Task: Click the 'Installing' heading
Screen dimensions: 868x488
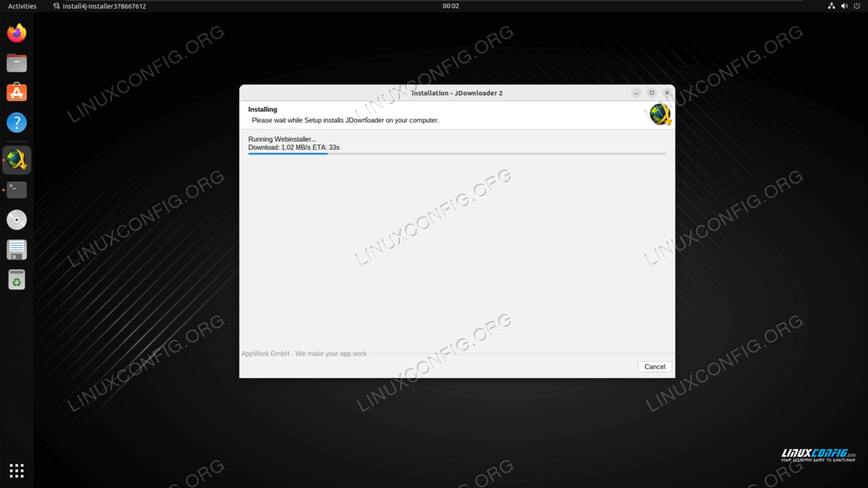Action: point(263,110)
